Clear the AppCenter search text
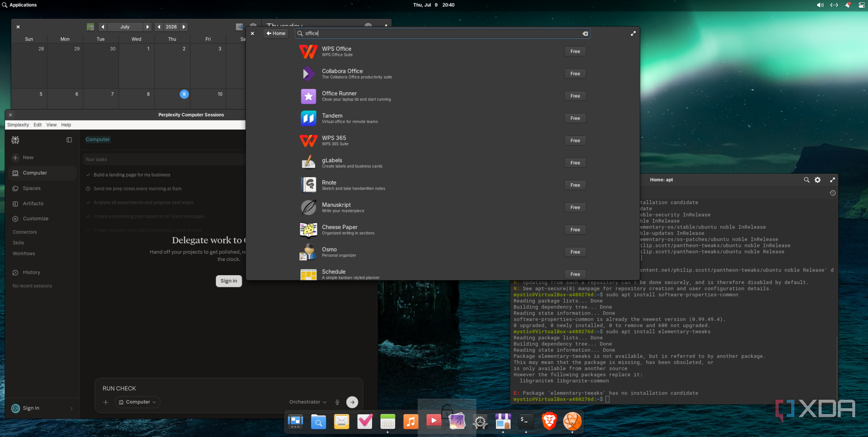 click(585, 34)
